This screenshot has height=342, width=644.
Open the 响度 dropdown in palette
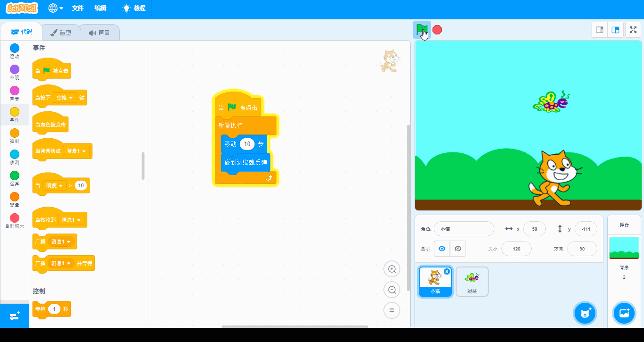tap(54, 185)
